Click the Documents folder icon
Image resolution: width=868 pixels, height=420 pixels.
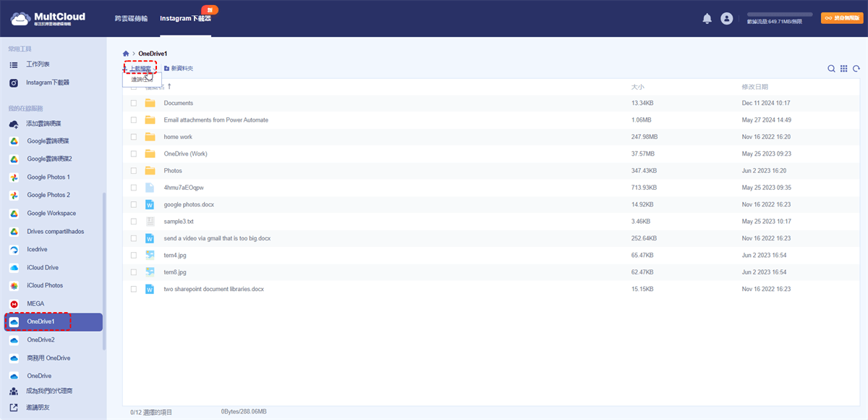click(x=150, y=103)
